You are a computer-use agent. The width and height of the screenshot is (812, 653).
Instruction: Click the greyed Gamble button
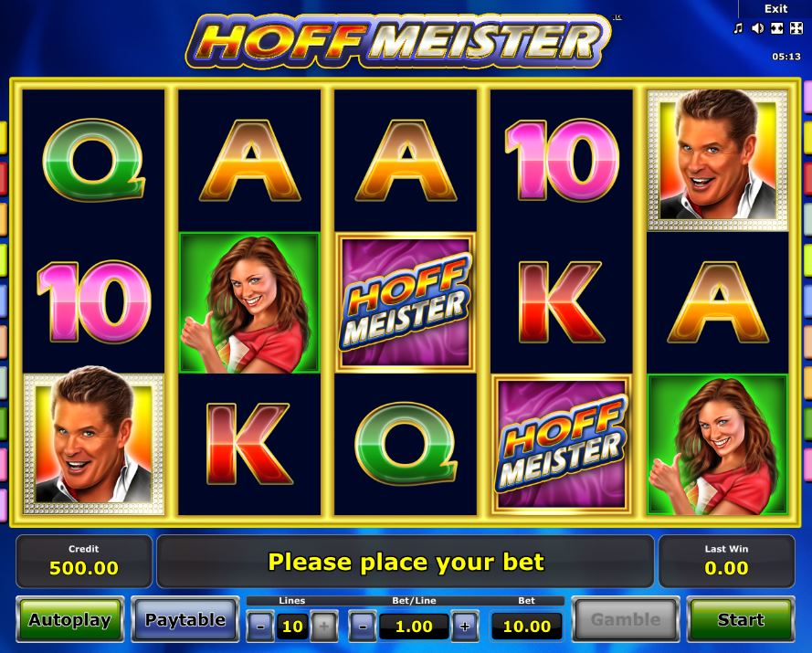pyautogui.click(x=626, y=619)
